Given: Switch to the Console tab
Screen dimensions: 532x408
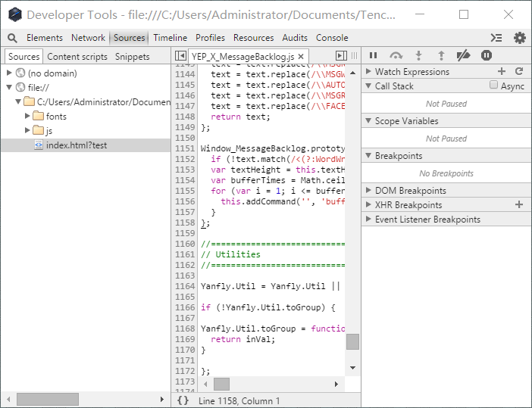Looking at the screenshot, I should [x=332, y=38].
